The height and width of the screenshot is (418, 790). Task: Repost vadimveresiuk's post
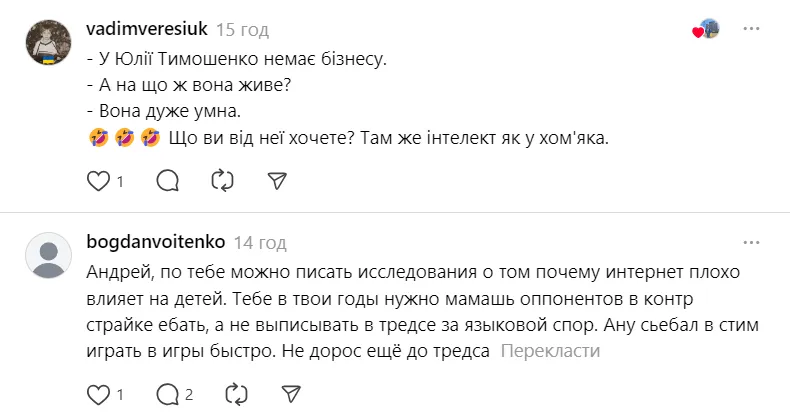coord(223,181)
